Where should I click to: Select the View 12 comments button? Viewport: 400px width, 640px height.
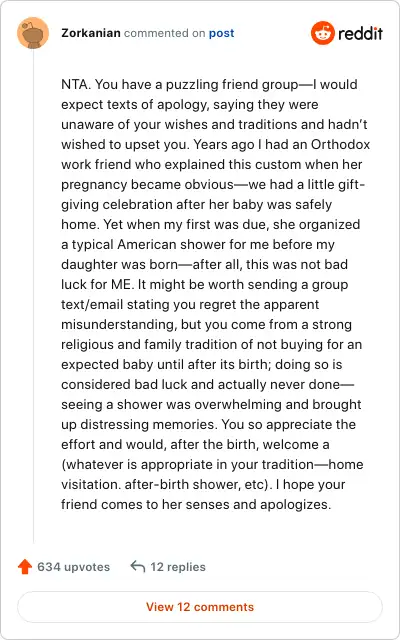click(200, 607)
